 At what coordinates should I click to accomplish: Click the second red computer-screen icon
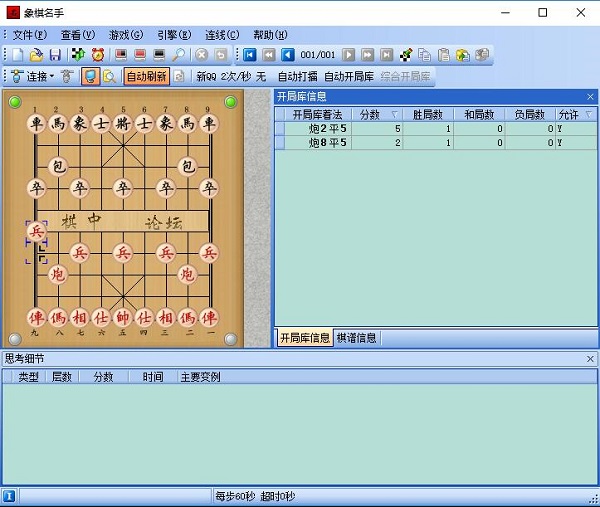[x=140, y=55]
